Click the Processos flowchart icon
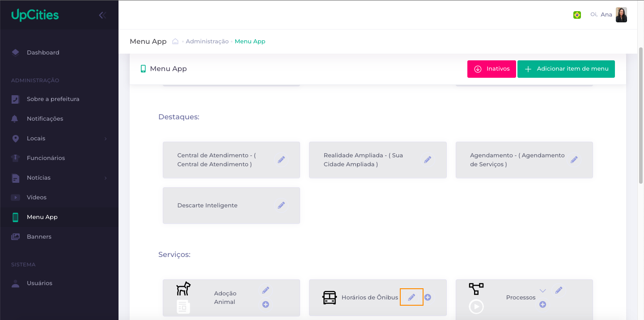 pos(476,289)
